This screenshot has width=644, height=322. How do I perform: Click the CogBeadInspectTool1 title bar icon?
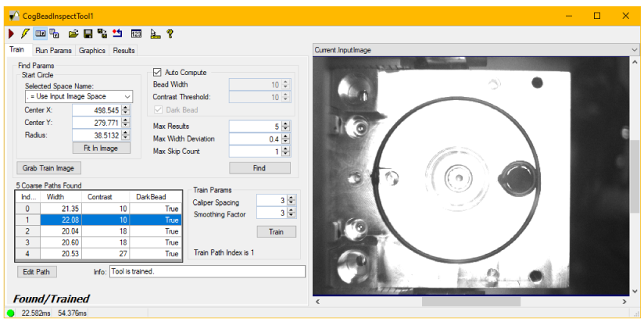coord(13,16)
